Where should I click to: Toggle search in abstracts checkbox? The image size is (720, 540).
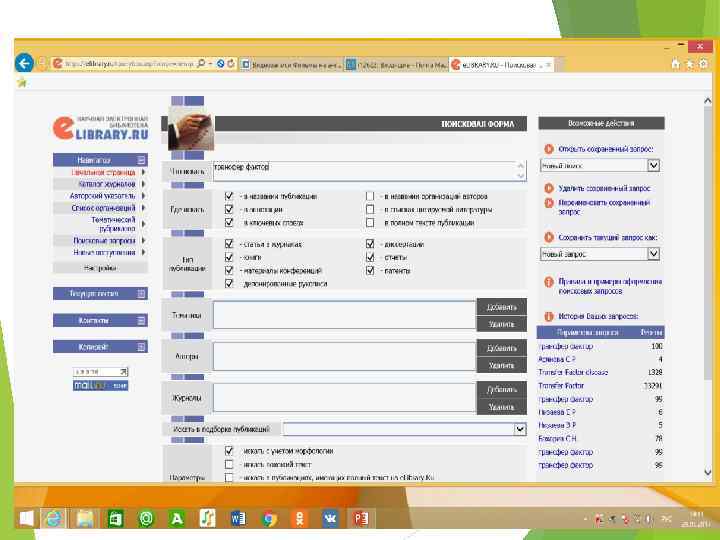click(229, 209)
